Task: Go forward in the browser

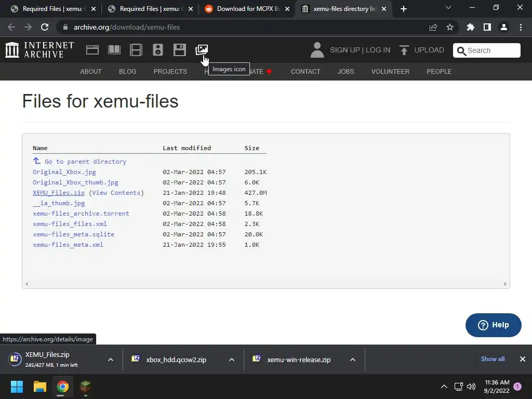Action: pos(28,27)
